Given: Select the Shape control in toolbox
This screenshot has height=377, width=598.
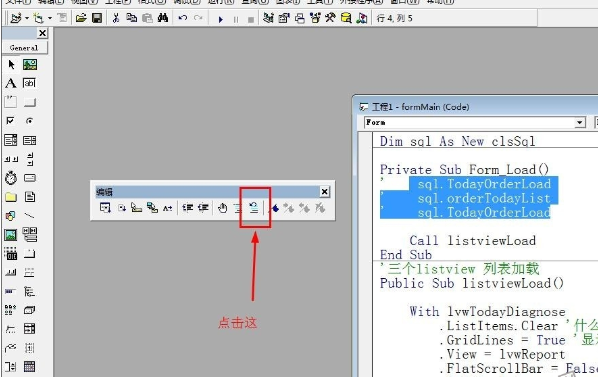Looking at the screenshot, I should click(x=10, y=216).
